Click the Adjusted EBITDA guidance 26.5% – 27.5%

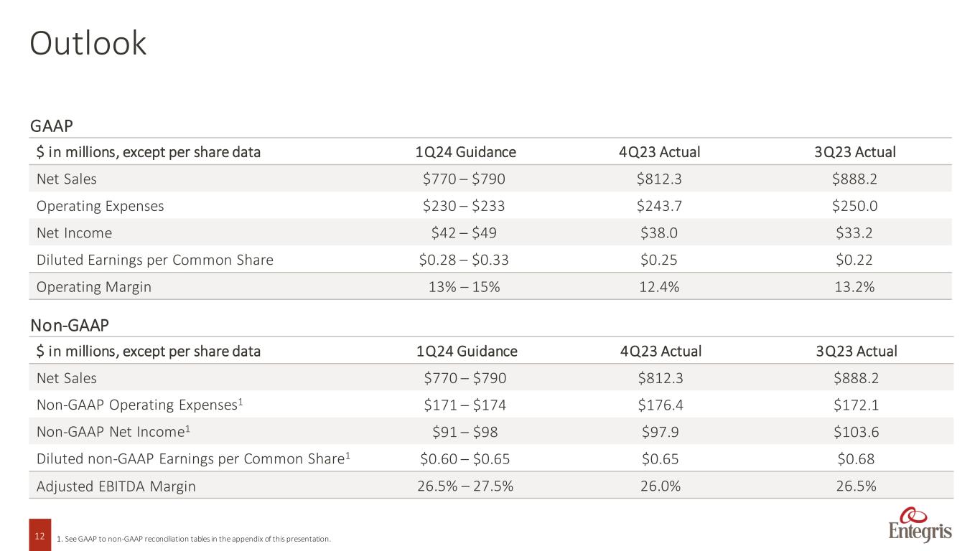pyautogui.click(x=465, y=486)
